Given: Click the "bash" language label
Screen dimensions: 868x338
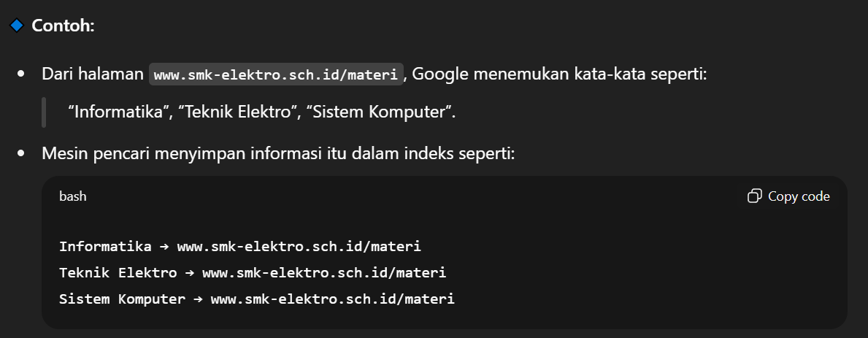Looking at the screenshot, I should (x=73, y=196).
